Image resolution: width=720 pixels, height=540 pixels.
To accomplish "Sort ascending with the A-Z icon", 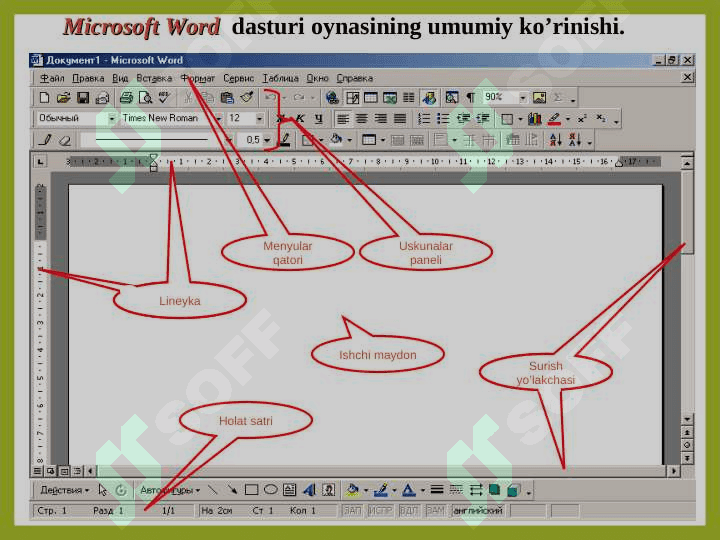I will pos(556,140).
